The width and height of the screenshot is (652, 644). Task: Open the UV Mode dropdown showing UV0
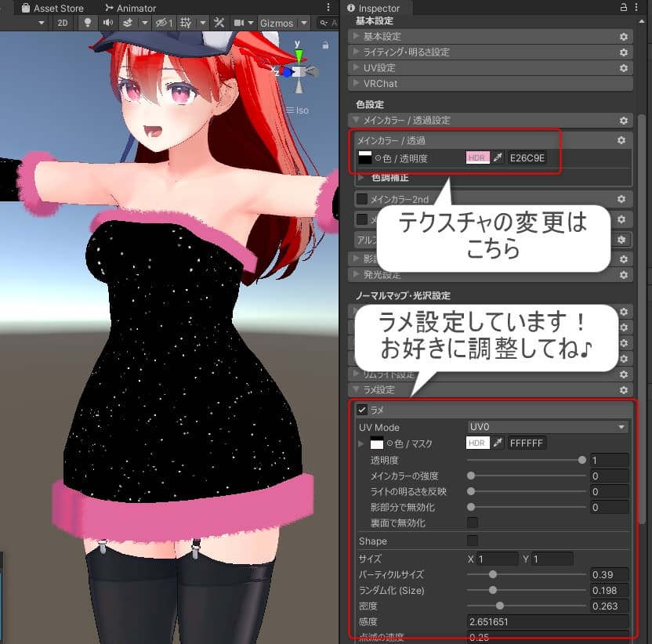pos(547,426)
